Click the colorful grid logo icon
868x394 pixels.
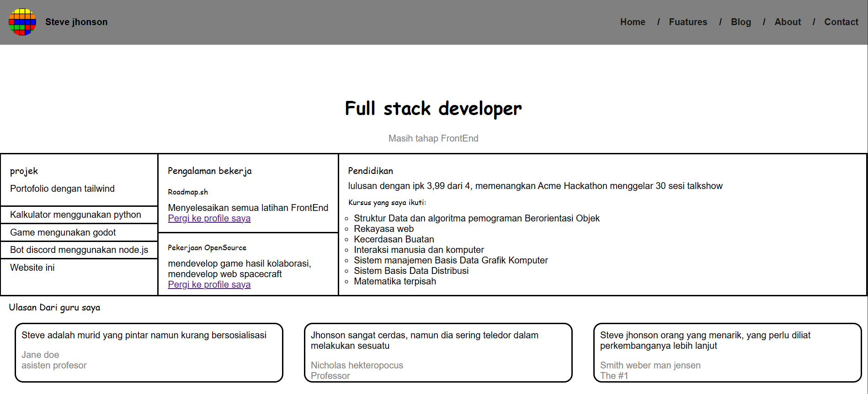(x=22, y=22)
